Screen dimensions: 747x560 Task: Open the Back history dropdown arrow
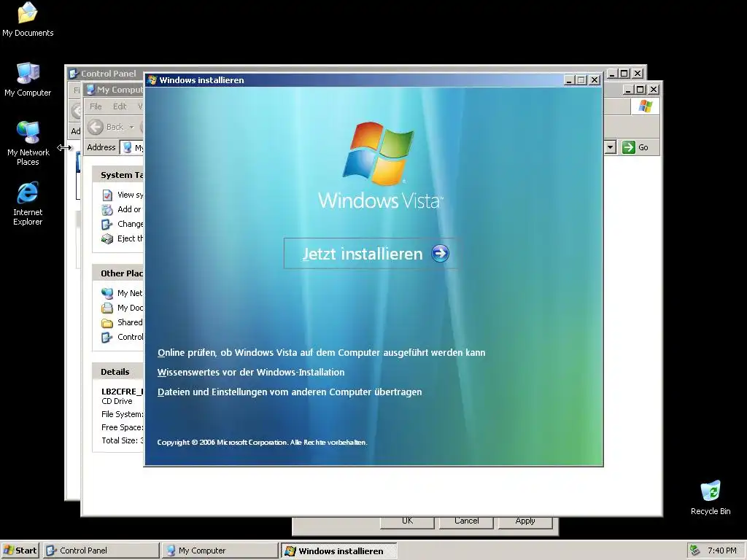[x=131, y=127]
